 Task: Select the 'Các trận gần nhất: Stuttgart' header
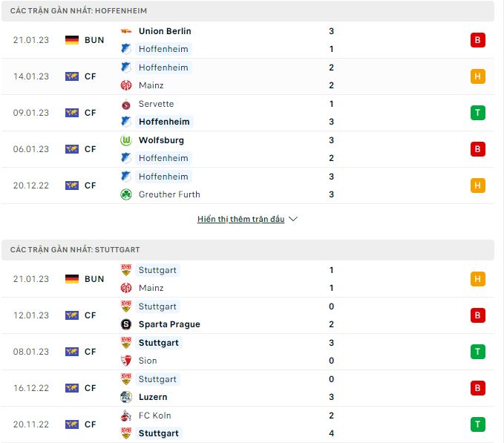point(76,250)
